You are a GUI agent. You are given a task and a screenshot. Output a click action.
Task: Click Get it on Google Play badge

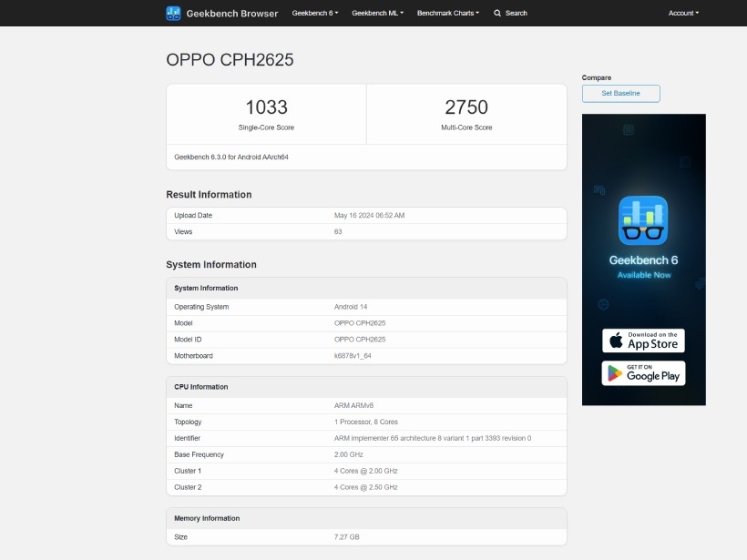coord(643,373)
